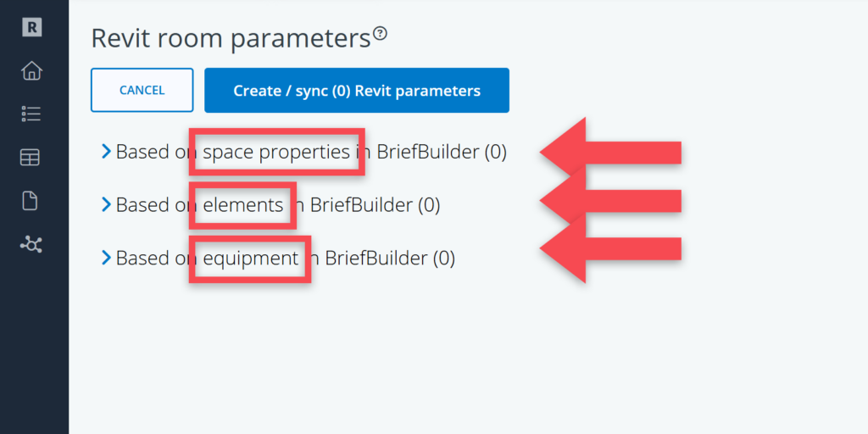Click the R logo in the sidebar
The image size is (868, 434).
pyautogui.click(x=32, y=27)
